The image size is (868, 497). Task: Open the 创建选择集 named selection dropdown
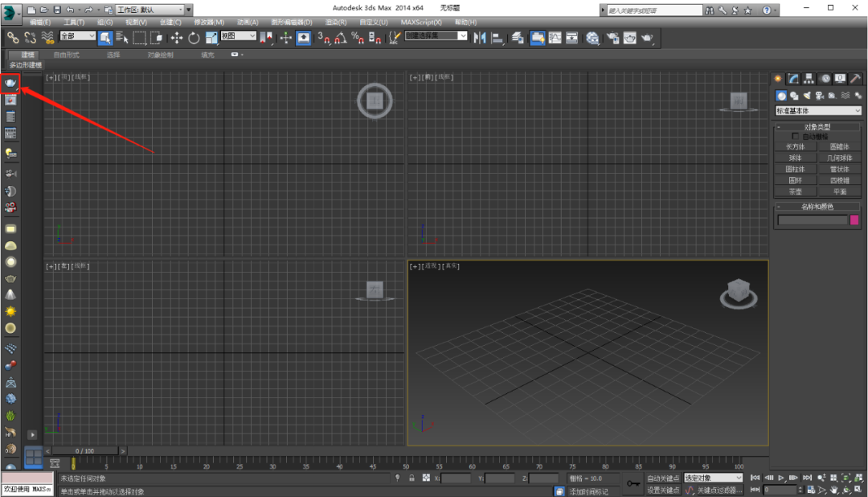[x=436, y=35]
